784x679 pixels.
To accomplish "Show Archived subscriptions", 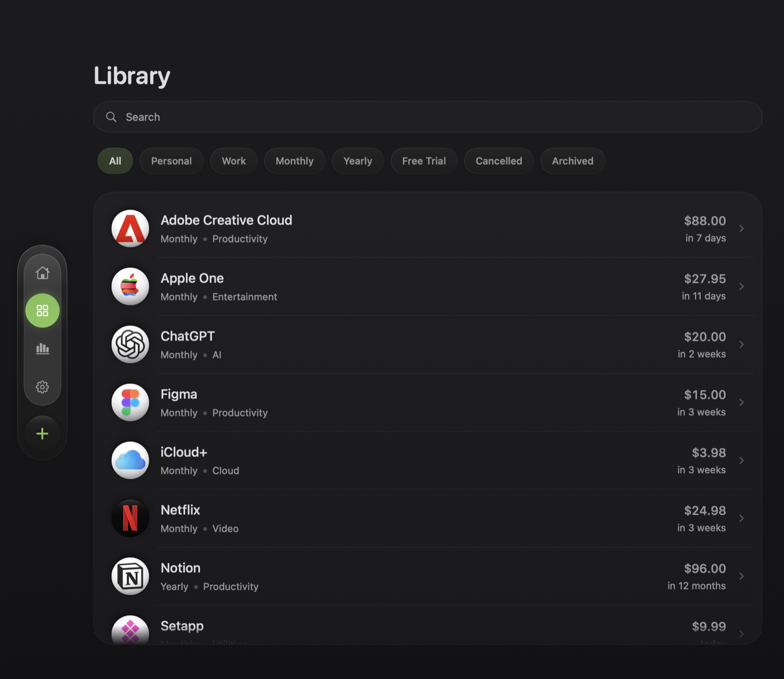I will pyautogui.click(x=573, y=161).
